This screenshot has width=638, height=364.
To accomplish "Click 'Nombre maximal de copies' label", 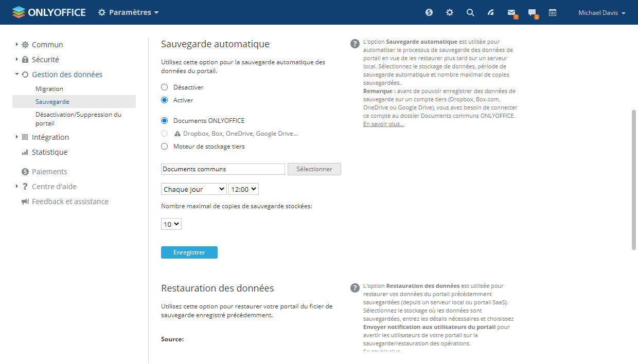I will tap(237, 206).
